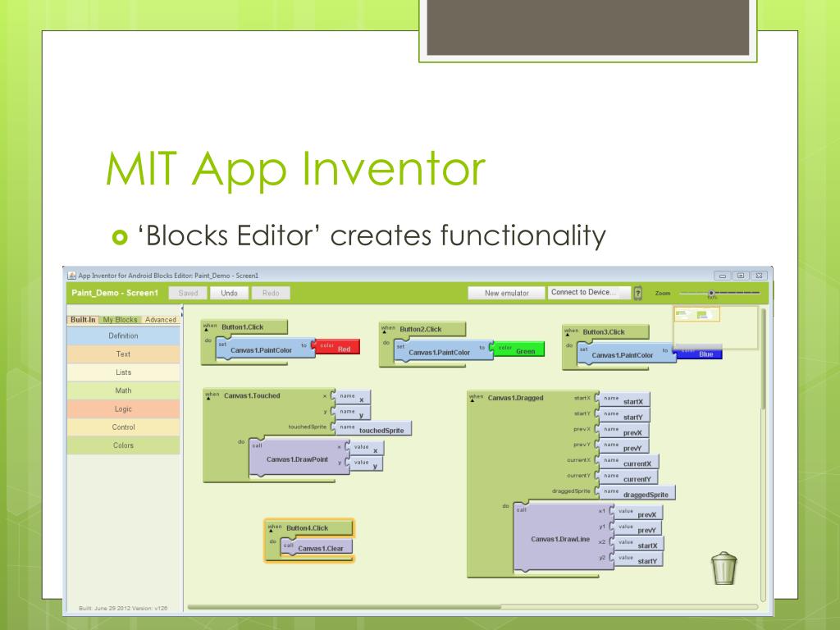Viewport: 840px width, 630px height.
Task: Adjust the Zoom slider handle
Action: pyautogui.click(x=711, y=294)
